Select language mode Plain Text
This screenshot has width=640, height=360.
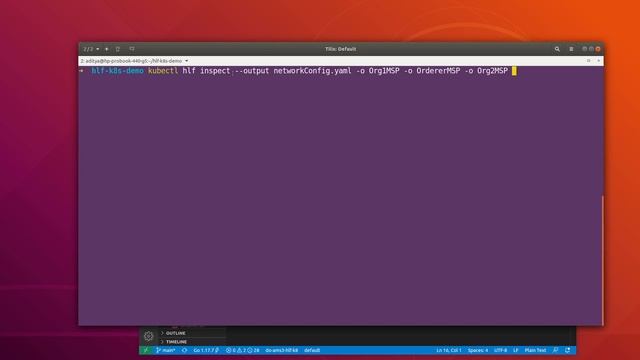tap(535, 350)
